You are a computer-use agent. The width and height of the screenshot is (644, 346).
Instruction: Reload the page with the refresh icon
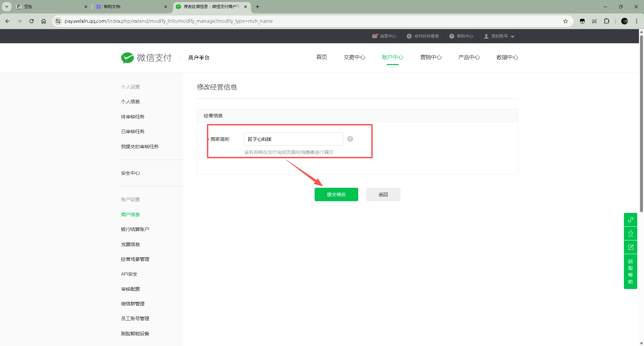tap(32, 21)
